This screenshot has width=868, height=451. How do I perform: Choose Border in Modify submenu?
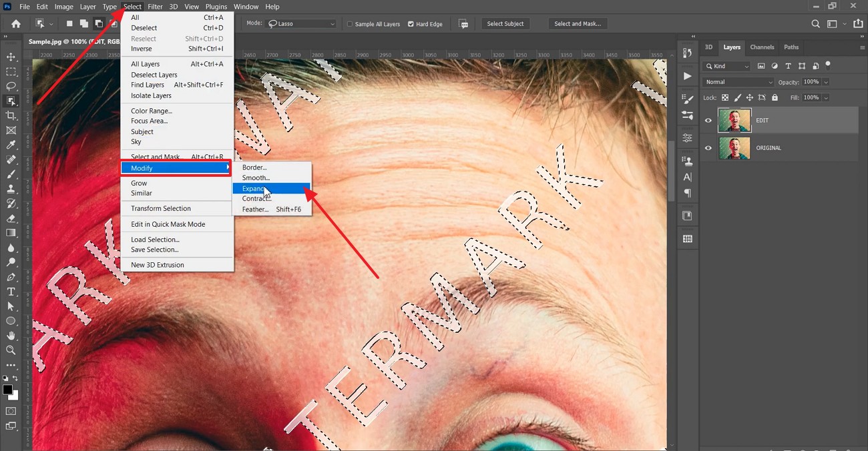(x=272, y=167)
